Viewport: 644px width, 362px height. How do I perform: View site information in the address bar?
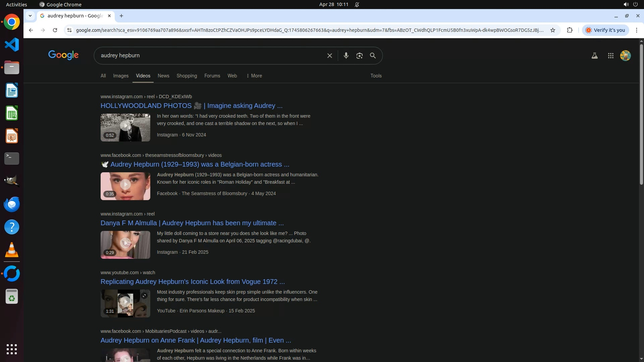pos(69,30)
